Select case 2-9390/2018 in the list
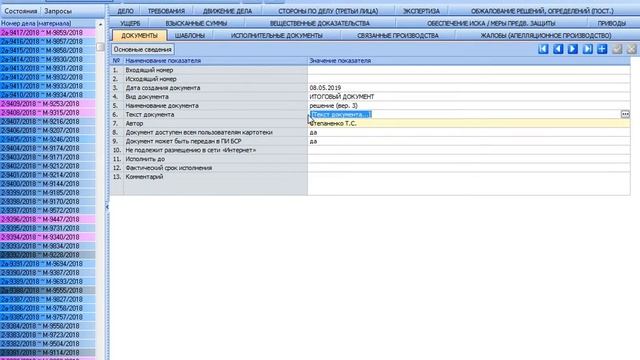Viewport: 640px width, 360px height. tap(48, 273)
